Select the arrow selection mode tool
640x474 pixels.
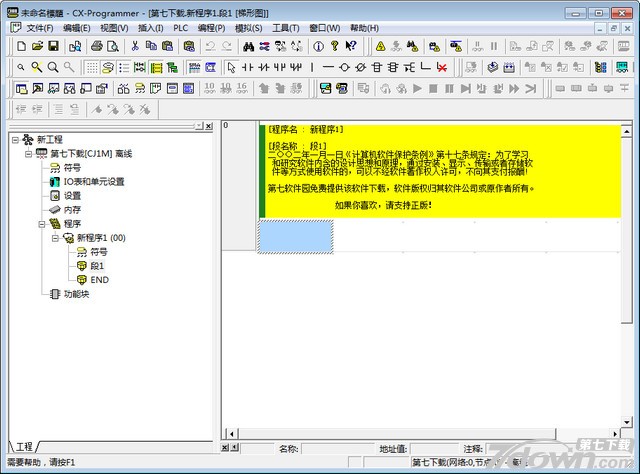(x=231, y=67)
